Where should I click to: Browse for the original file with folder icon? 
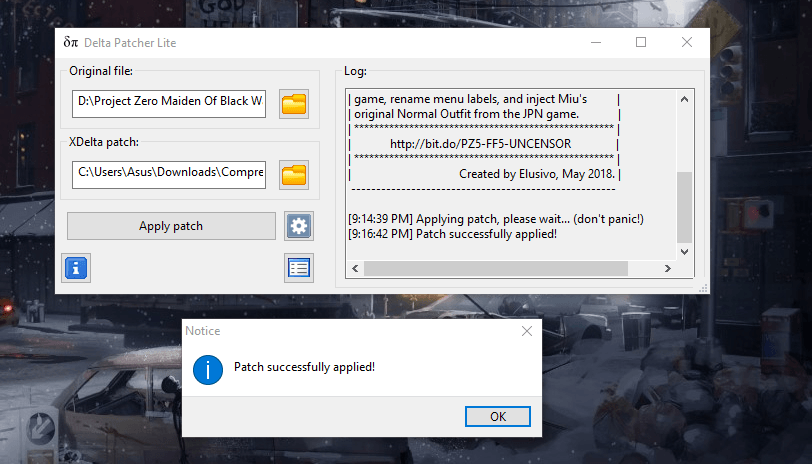coord(294,104)
